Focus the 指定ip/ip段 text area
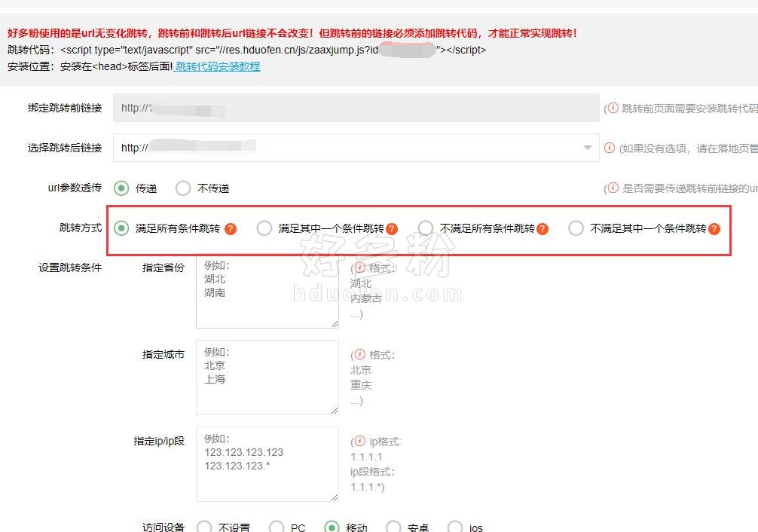 (x=267, y=464)
